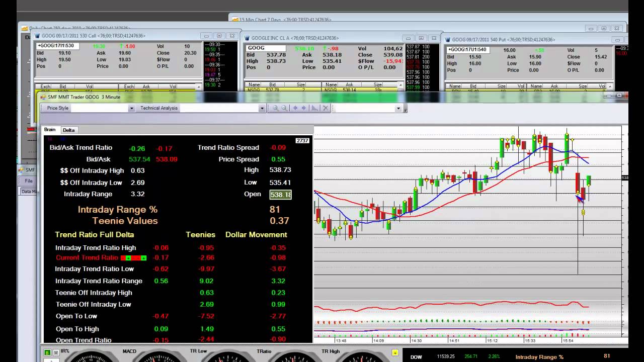
Task: Click the Dollar Movement column header
Action: (x=256, y=235)
